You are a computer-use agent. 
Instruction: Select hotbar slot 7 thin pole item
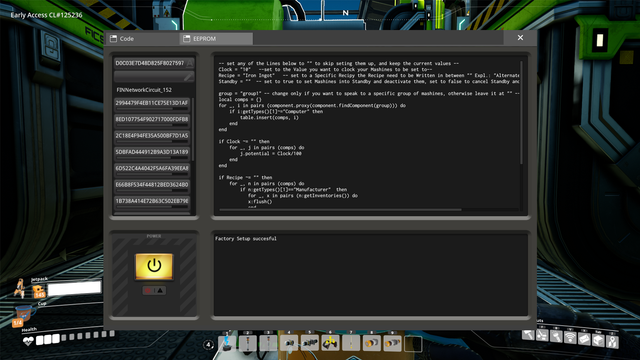point(351,343)
